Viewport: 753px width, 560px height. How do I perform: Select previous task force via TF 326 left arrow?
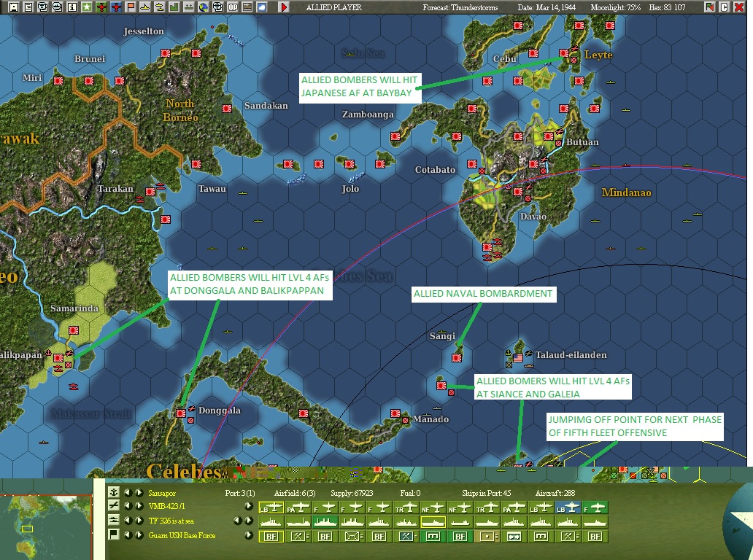click(128, 520)
